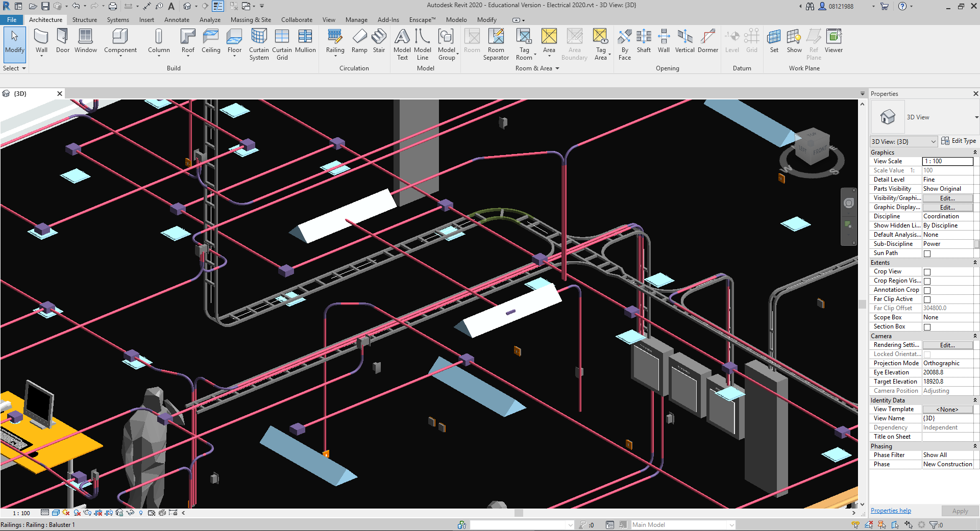Click the Room Separator tool
Image resolution: width=980 pixels, height=531 pixels.
496,44
